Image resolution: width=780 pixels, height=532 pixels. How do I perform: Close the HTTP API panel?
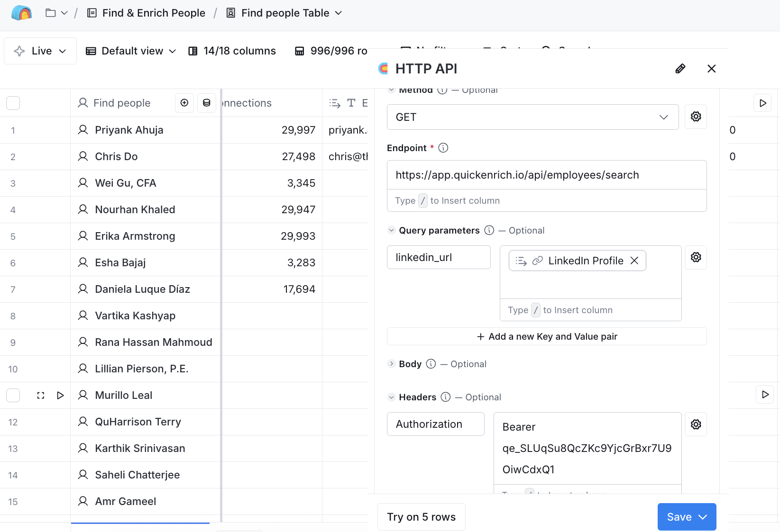[x=711, y=69]
